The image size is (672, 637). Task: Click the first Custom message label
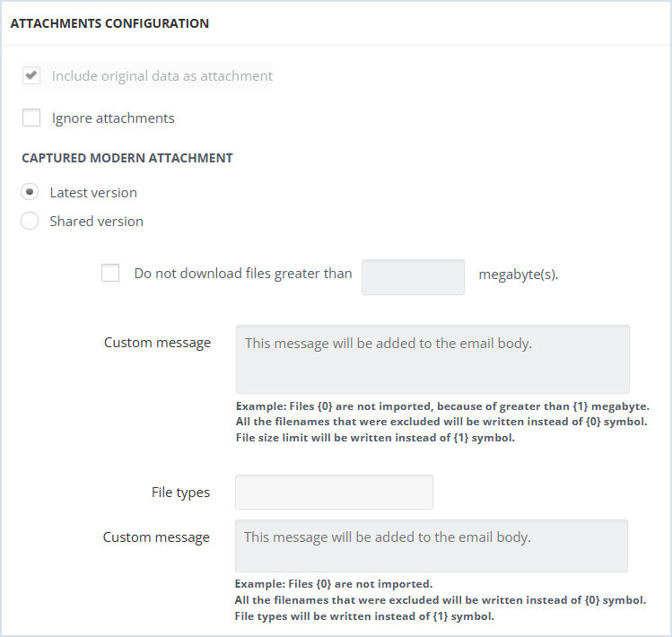click(157, 343)
